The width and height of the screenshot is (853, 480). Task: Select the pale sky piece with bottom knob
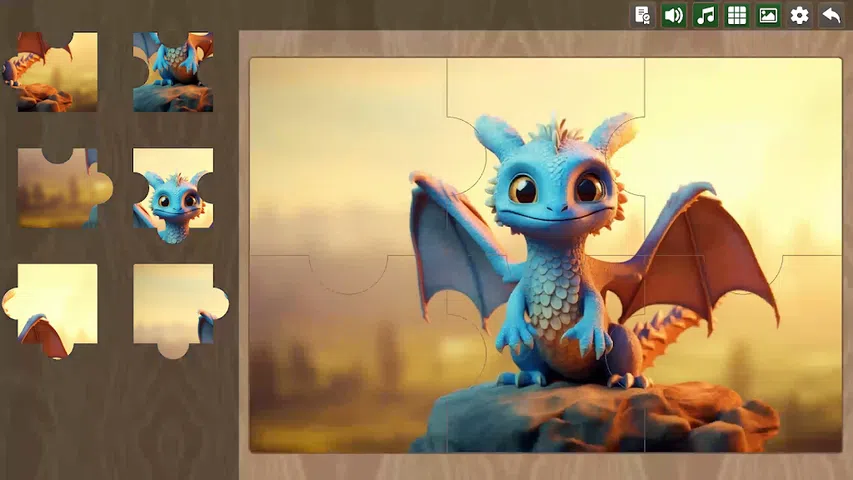(x=180, y=310)
